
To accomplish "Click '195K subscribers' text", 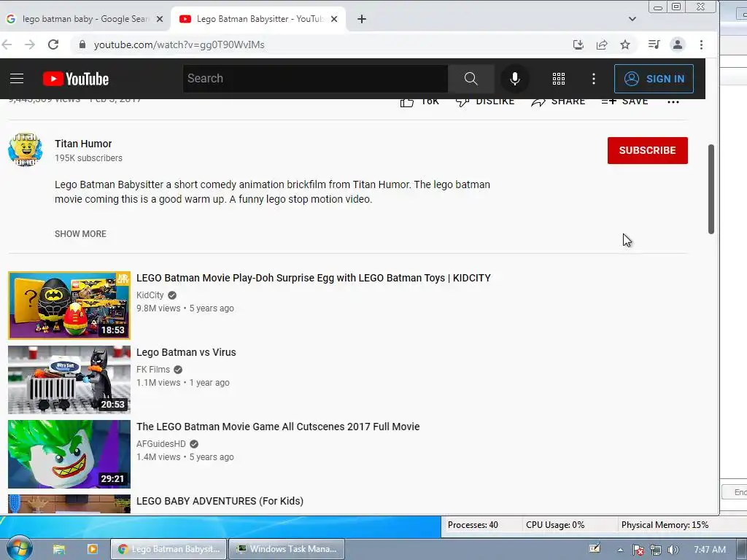I will (x=88, y=158).
